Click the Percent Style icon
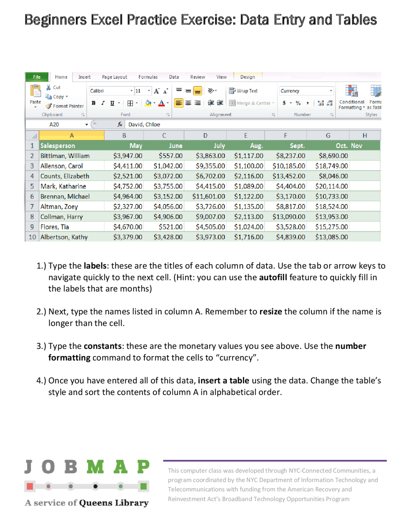 point(298,103)
